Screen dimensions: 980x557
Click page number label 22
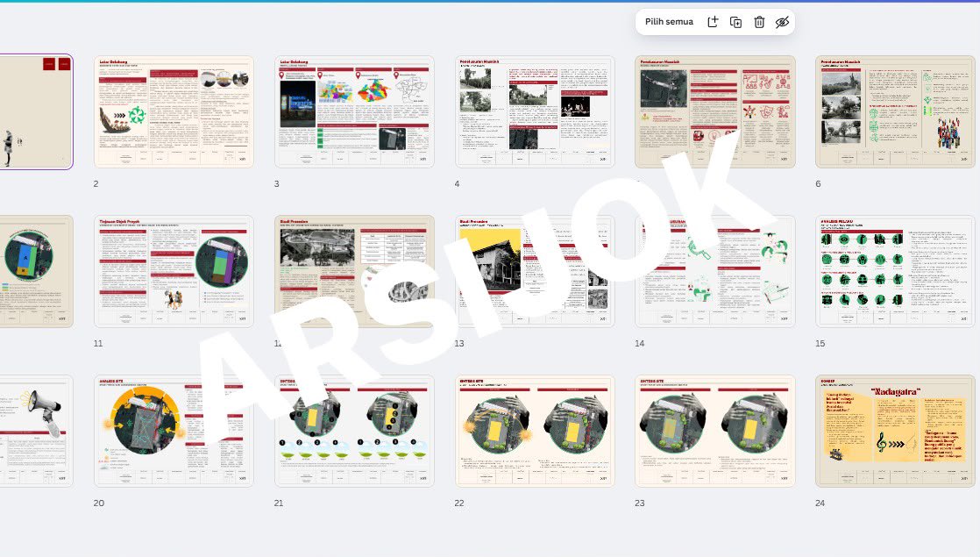(x=459, y=503)
